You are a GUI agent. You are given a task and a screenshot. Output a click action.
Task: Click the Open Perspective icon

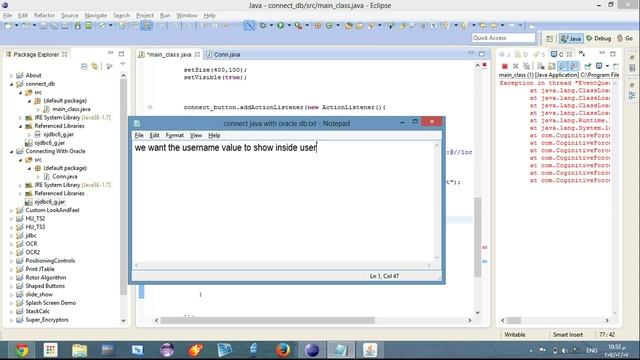(549, 38)
